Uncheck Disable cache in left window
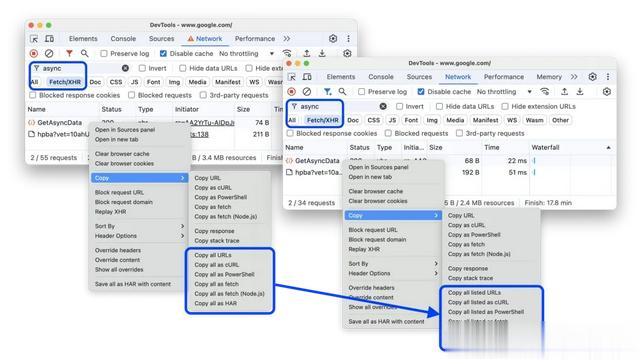Viewport: 640px width, 364px height. point(163,53)
